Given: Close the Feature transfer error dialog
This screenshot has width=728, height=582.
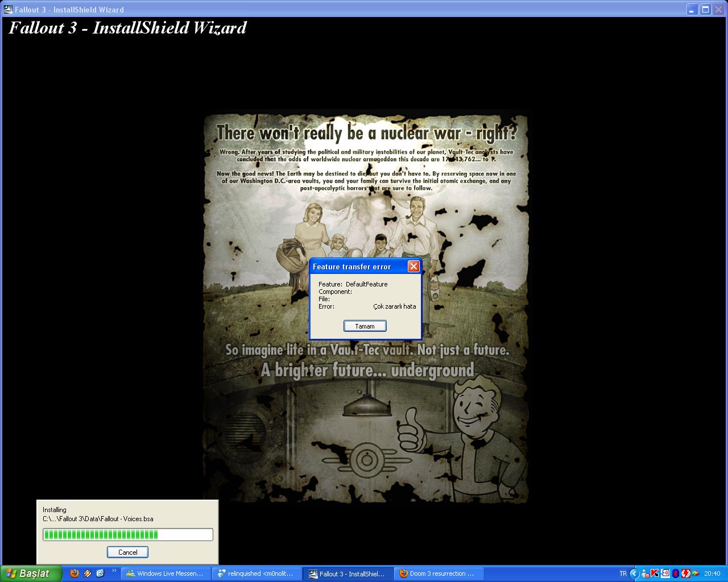Looking at the screenshot, I should (x=413, y=267).
